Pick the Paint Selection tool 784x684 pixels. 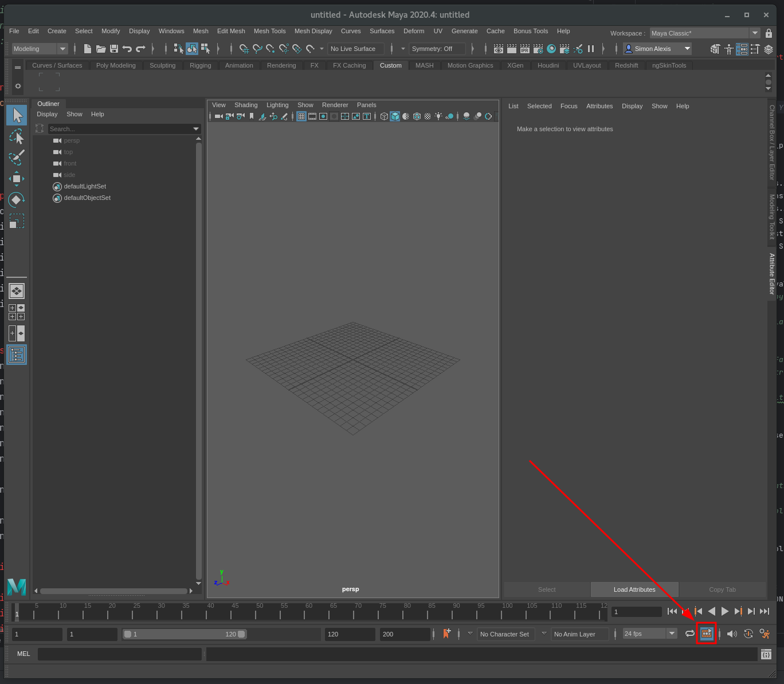point(17,157)
